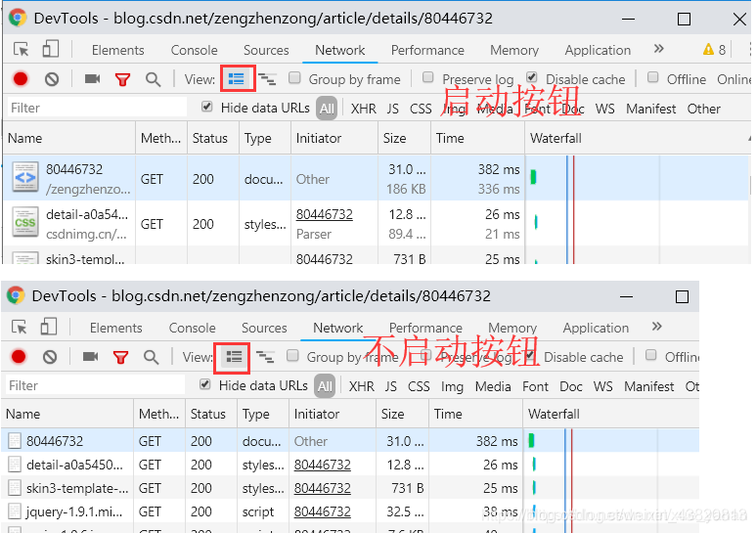Screen dimensions: 756x533
Task: Select All filter in bottom window
Action: (x=325, y=386)
